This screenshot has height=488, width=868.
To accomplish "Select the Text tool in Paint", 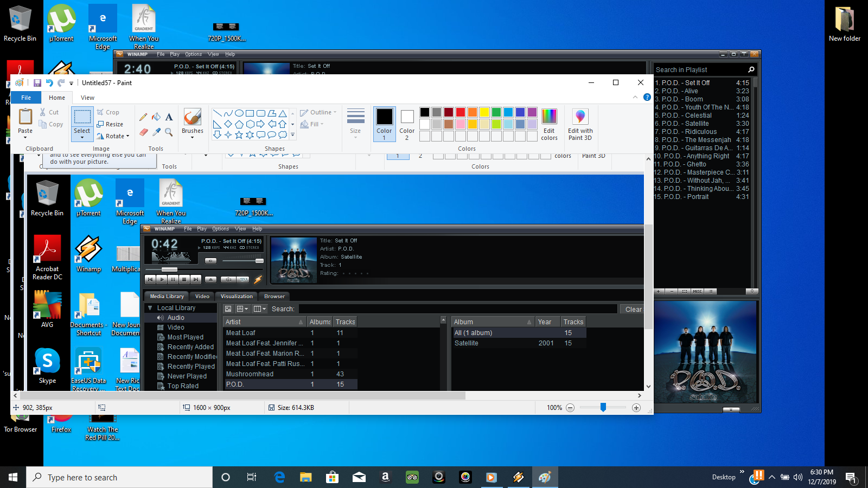I will [x=169, y=117].
